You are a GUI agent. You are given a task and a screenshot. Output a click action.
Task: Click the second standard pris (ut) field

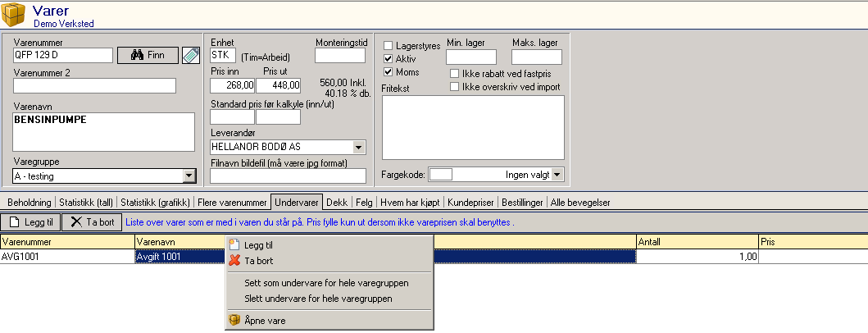coord(278,117)
